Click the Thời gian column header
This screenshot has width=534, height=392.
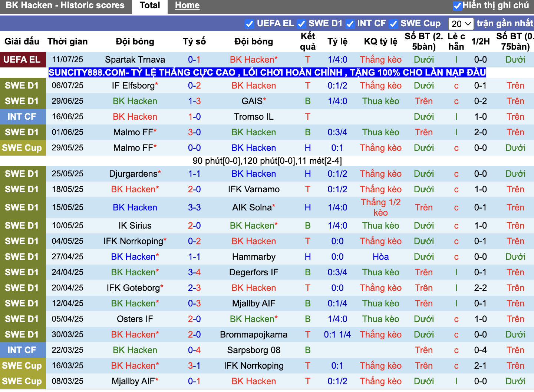pos(67,41)
